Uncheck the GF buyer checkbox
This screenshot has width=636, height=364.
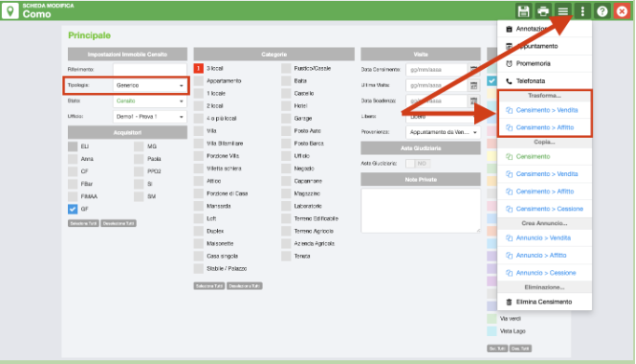pyautogui.click(x=73, y=209)
